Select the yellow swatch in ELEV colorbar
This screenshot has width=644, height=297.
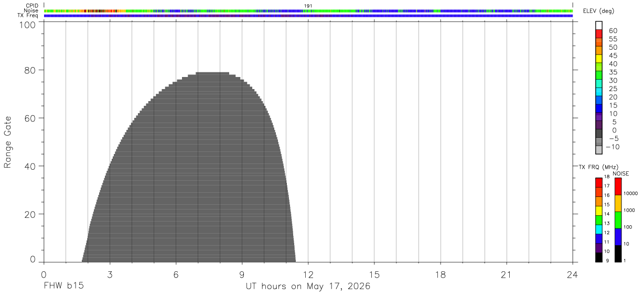599,58
